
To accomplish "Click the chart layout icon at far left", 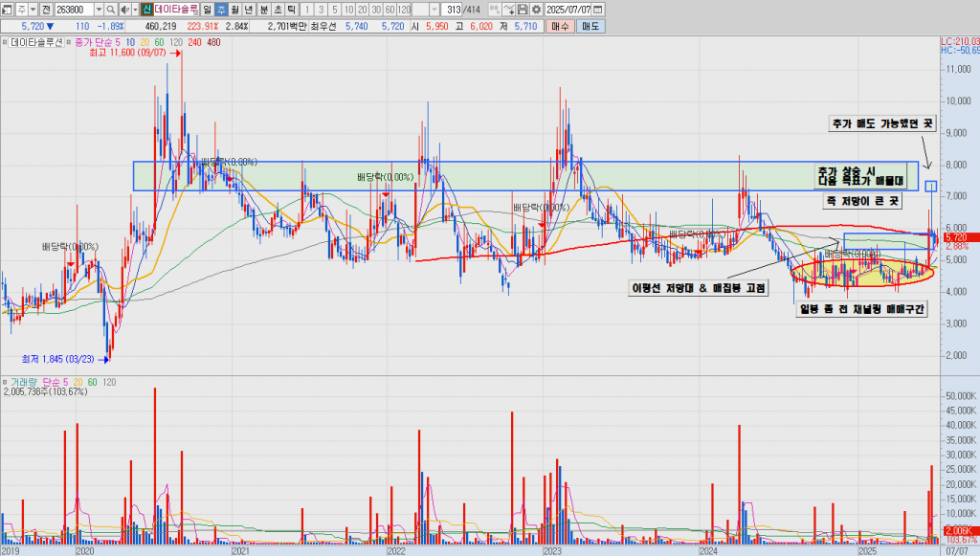I will (7, 9).
